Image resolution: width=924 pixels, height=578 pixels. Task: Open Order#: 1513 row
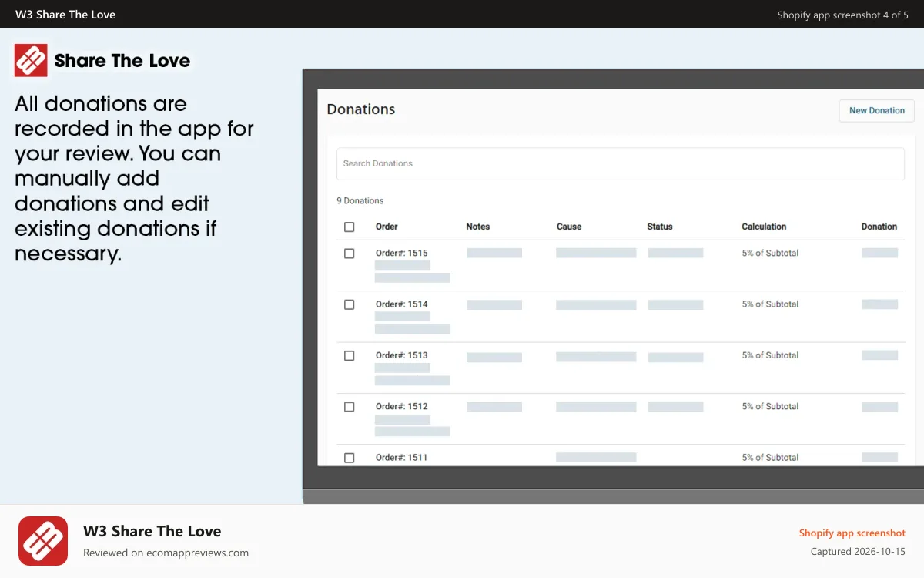620,368
